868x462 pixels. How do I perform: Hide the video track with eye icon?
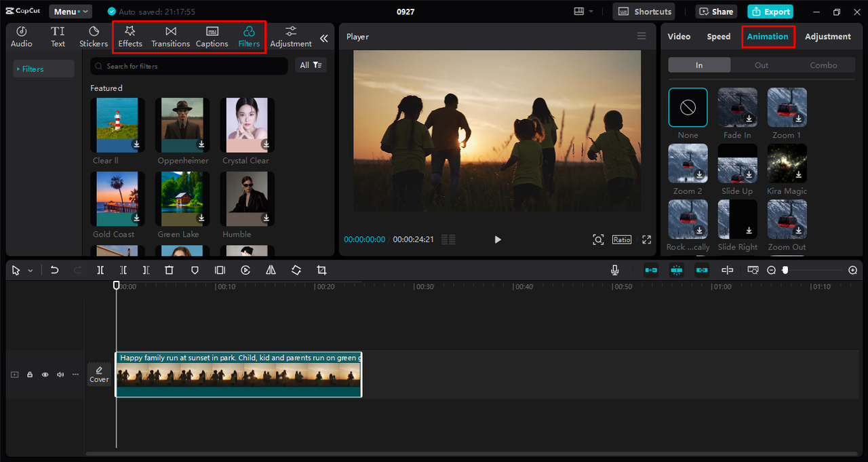[45, 374]
